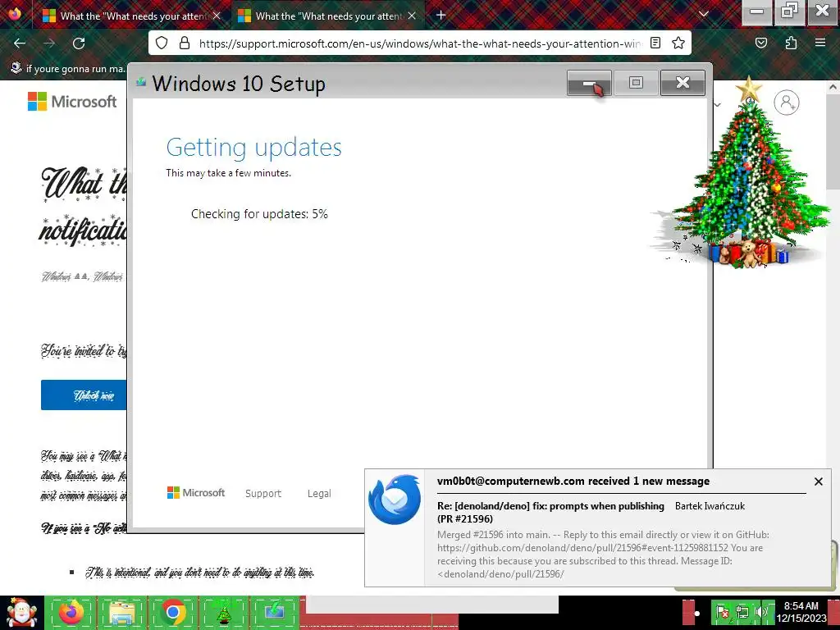The height and width of the screenshot is (630, 840).
Task: Open volume speaker icon in tray
Action: (760, 612)
